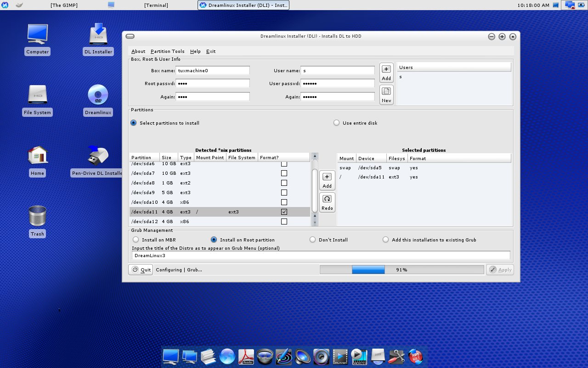Open the tools wrench and screwdriver dock icon
Image resolution: width=588 pixels, height=368 pixels.
(396, 356)
